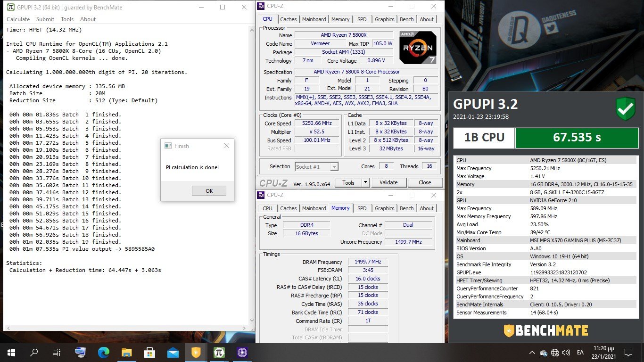This screenshot has height=362, width=644.
Task: Switch to Caches tab in top CPU-Z window
Action: click(289, 19)
